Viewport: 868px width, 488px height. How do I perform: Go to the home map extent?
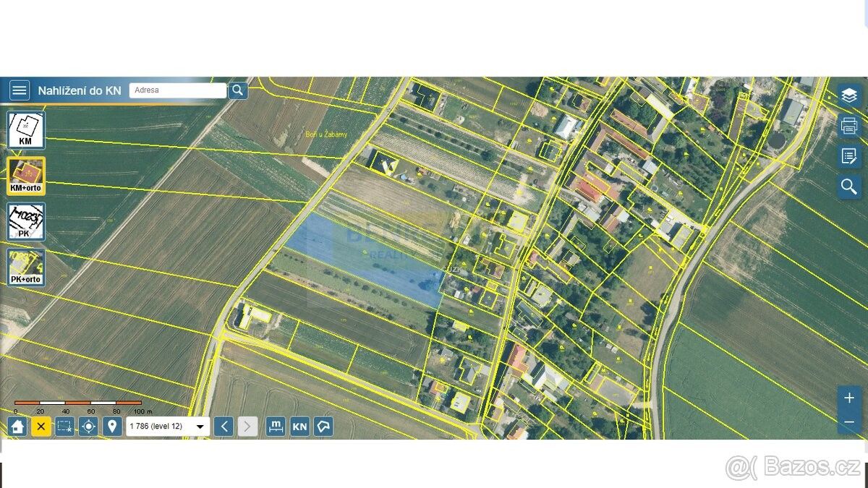point(18,427)
